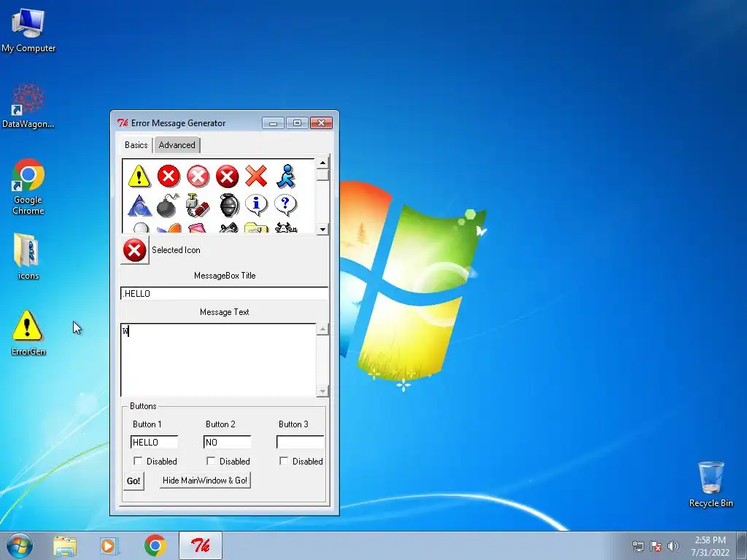The height and width of the screenshot is (560, 747).
Task: Click the Selected Icon preview button
Action: point(135,250)
